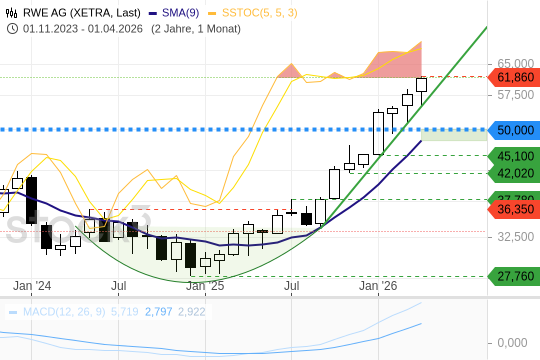Screen dimensions: 540x360
Task: Click the 65,000 axis value
Action: pyautogui.click(x=516, y=63)
